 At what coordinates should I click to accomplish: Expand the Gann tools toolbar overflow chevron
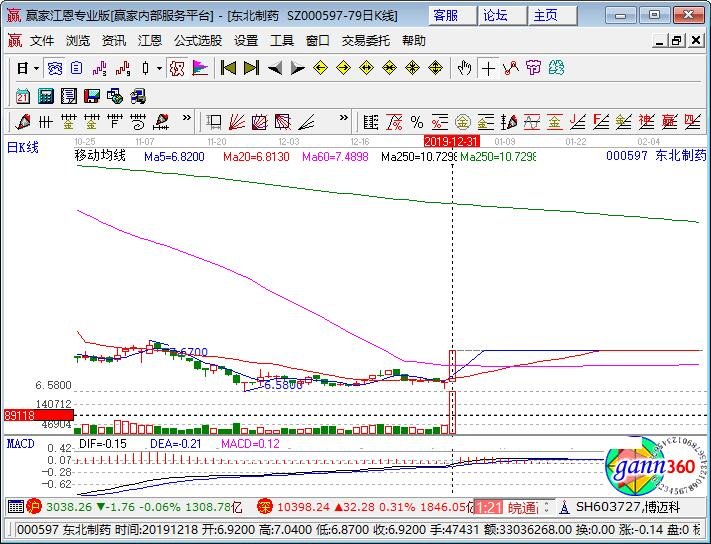pyautogui.click(x=344, y=118)
